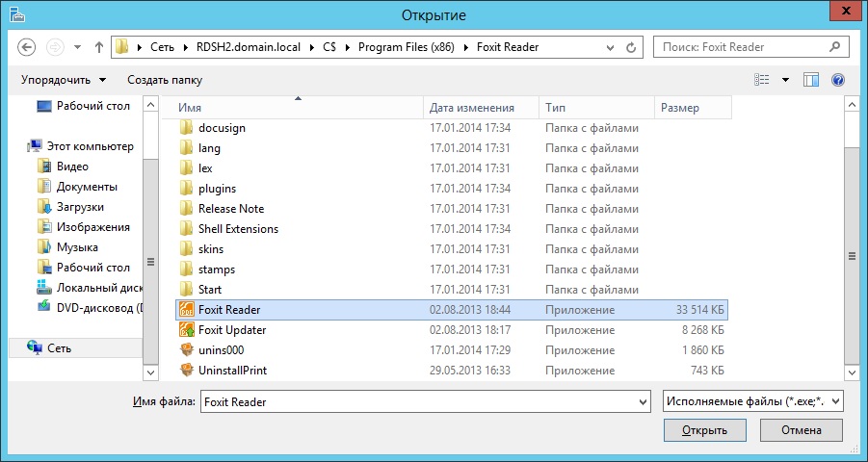Select the docusign folder icon
Image resolution: width=868 pixels, height=462 pixels.
pyautogui.click(x=187, y=128)
